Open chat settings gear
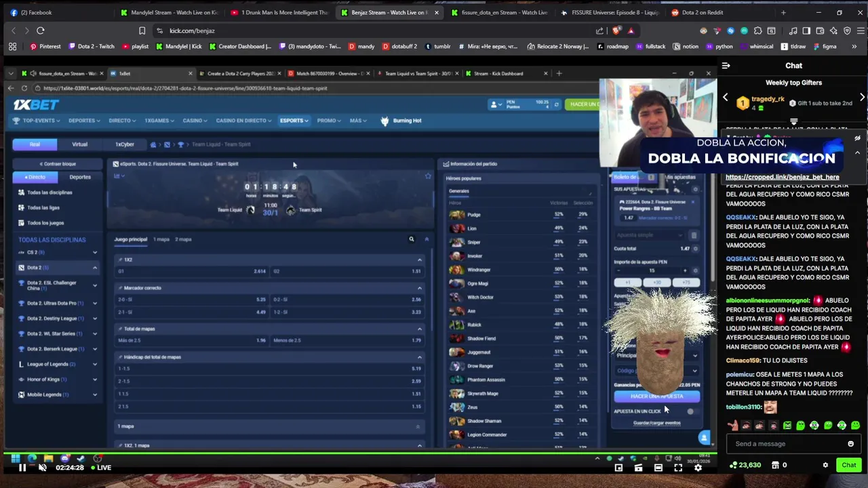Image resolution: width=868 pixels, height=488 pixels. (825, 465)
